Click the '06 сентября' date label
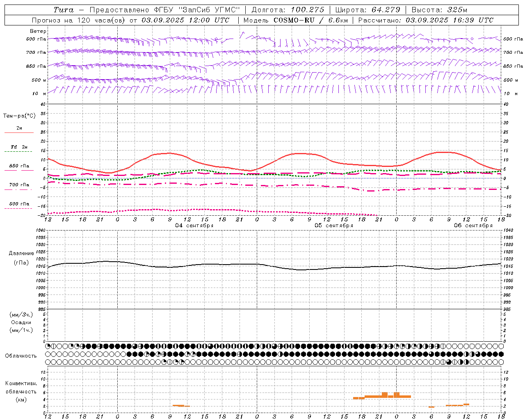This screenshot has height=420, width=525. 473,226
